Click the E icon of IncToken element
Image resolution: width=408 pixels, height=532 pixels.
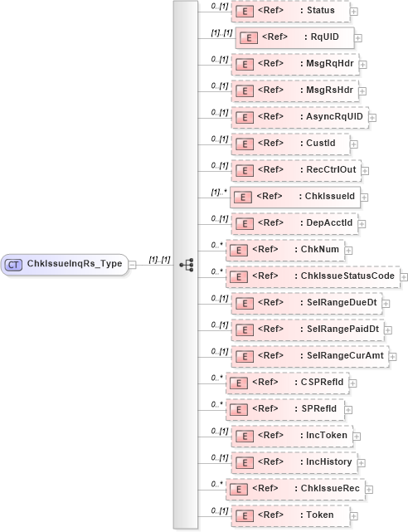(245, 437)
